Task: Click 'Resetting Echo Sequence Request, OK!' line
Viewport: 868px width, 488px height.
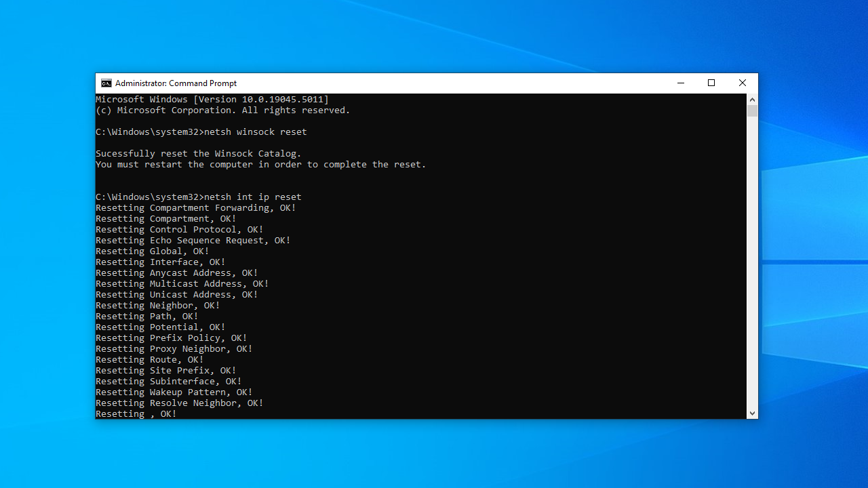Action: [x=193, y=241]
